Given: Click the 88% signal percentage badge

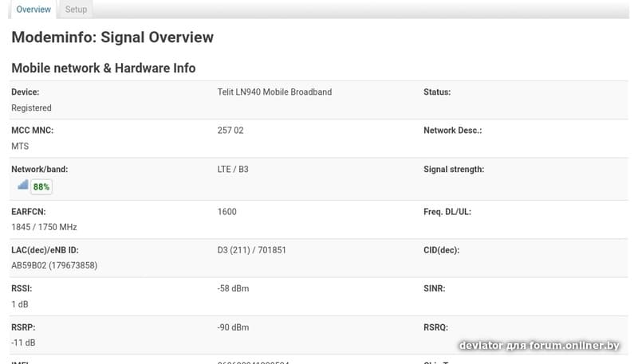Looking at the screenshot, I should [41, 187].
